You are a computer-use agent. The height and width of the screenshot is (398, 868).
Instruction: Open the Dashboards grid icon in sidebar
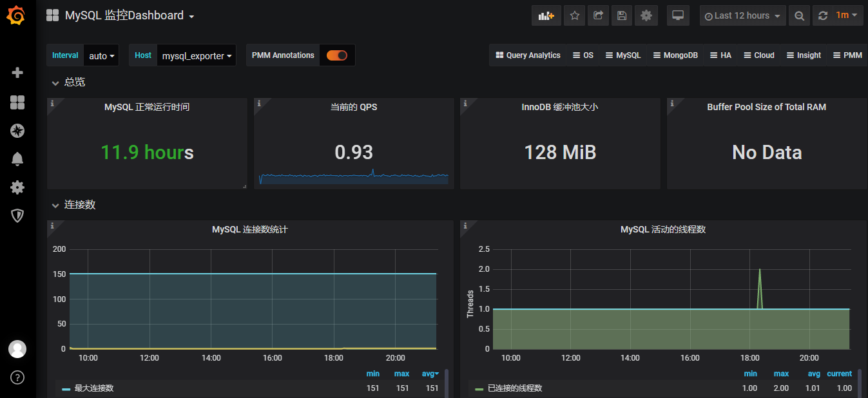pos(17,102)
